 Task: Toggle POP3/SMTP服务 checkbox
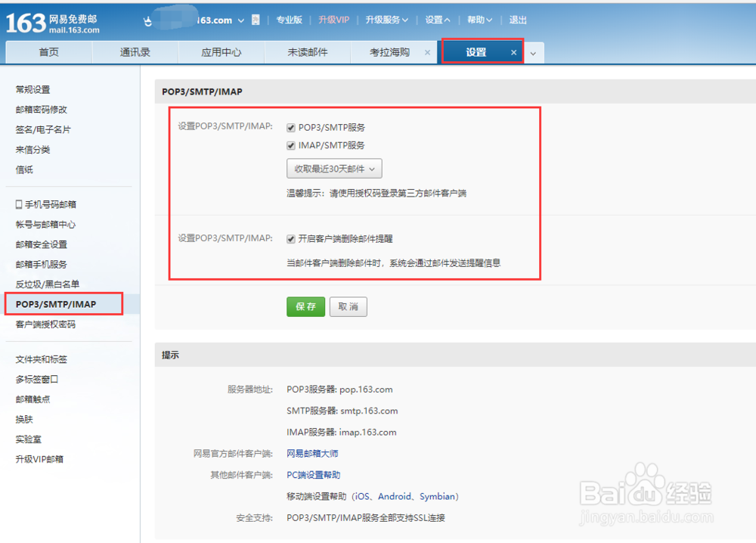(291, 128)
